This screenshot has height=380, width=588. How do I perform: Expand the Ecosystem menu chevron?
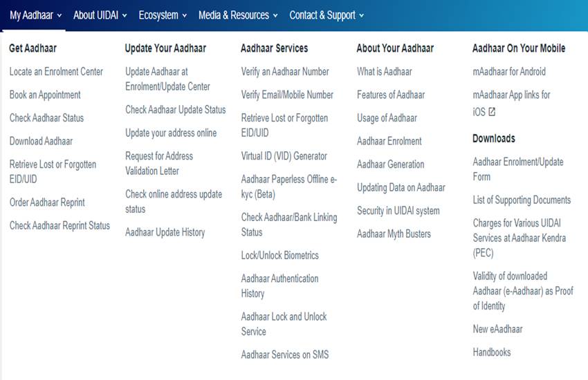pos(184,15)
